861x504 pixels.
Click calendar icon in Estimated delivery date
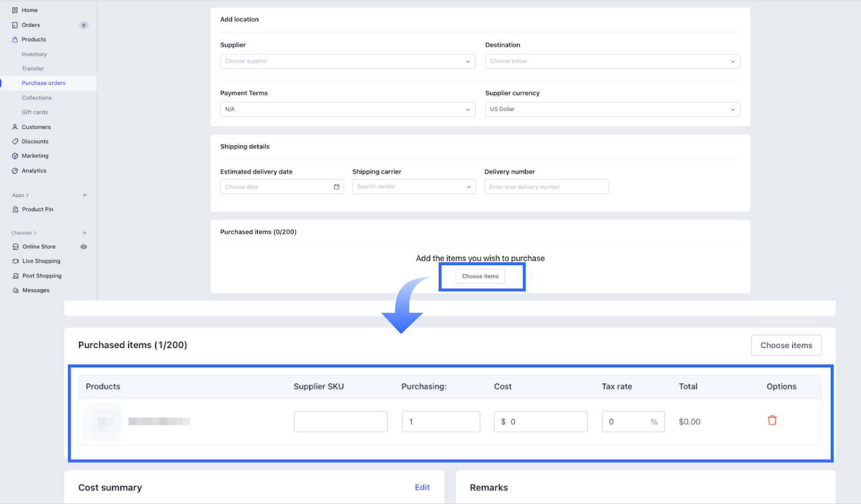pyautogui.click(x=336, y=187)
